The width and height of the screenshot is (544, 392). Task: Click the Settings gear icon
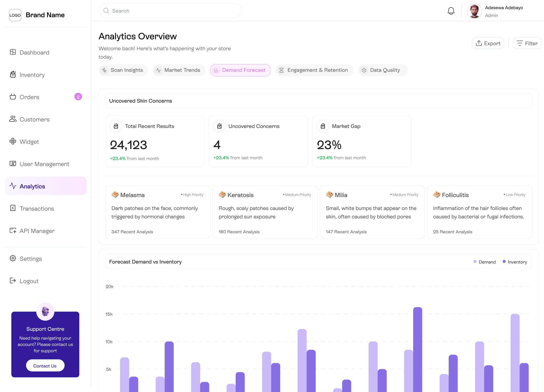(13, 259)
